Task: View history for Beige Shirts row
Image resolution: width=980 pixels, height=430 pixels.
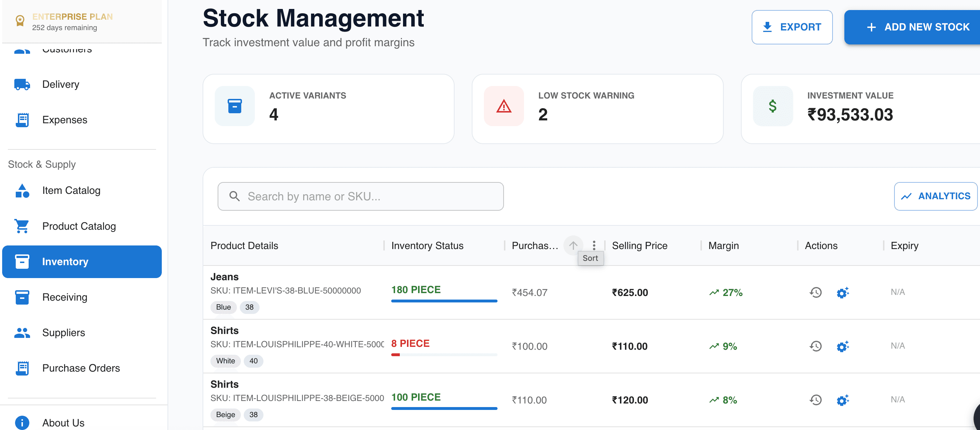Action: [815, 400]
